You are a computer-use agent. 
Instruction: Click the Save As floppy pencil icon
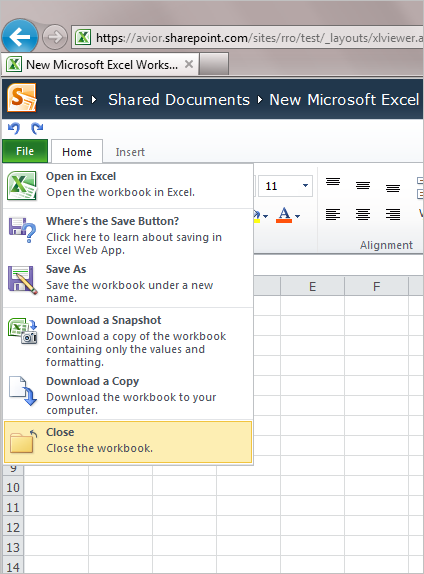tap(22, 280)
